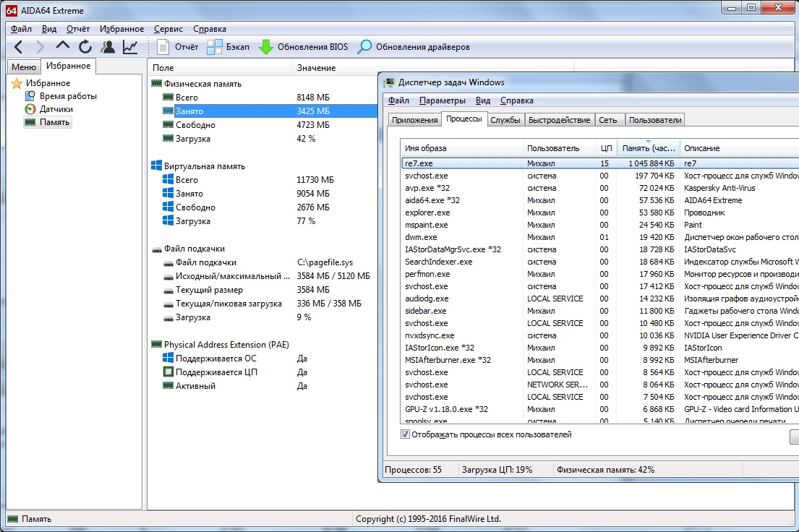Click the Значение column header in AIDA64

(433, 68)
